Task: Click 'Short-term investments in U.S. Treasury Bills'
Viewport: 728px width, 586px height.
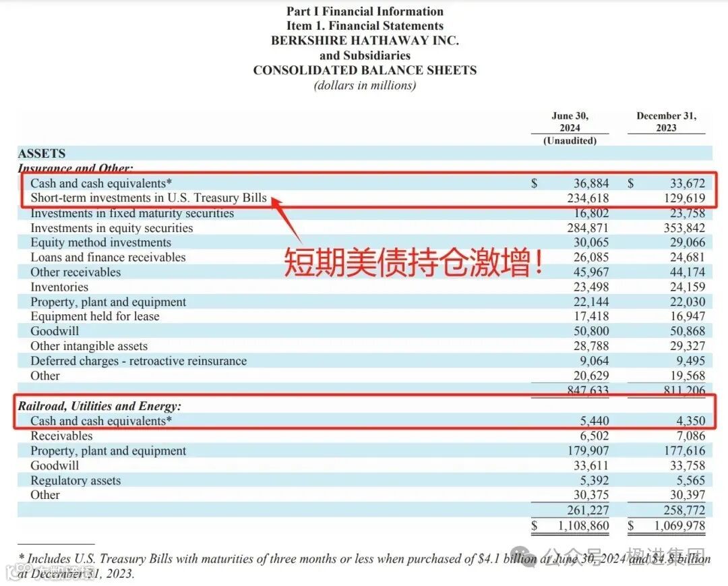Action: point(148,198)
